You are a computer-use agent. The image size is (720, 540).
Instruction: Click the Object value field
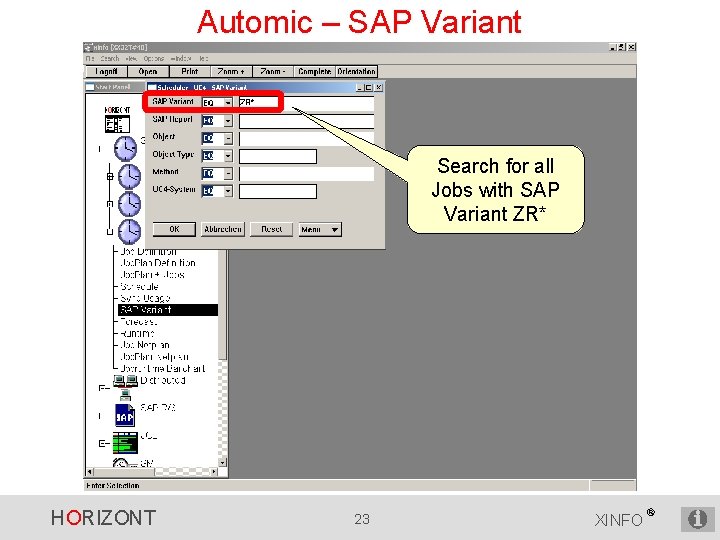coord(306,139)
